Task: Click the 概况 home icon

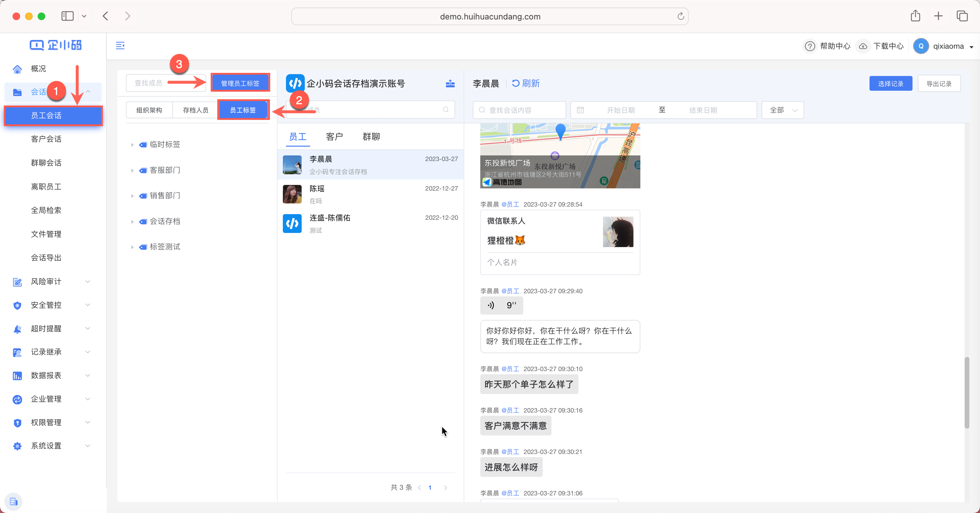Action: (x=17, y=69)
